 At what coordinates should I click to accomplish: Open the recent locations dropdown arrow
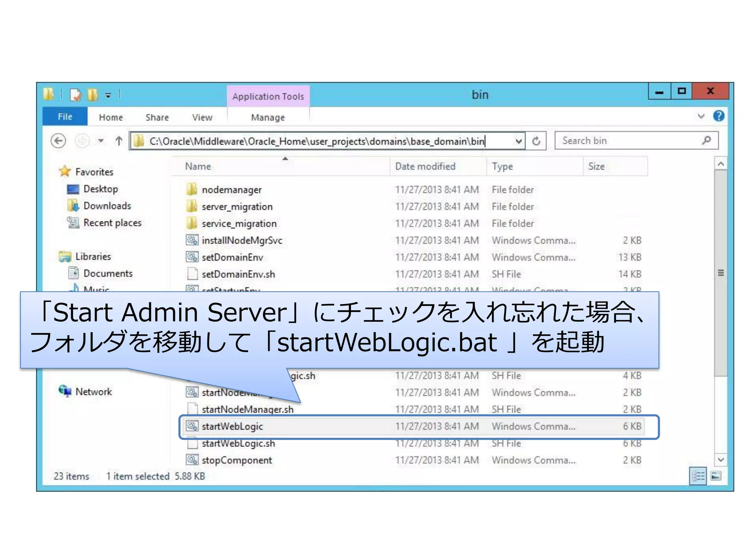coord(101,141)
